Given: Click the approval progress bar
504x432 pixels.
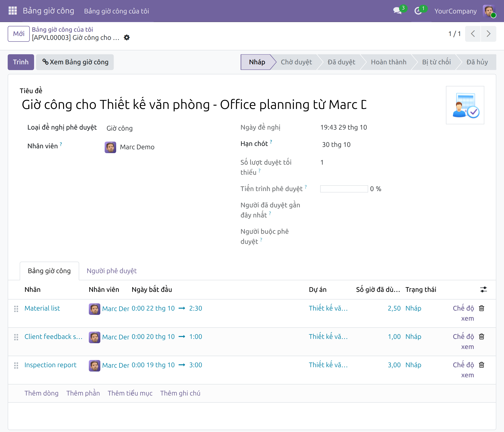Looking at the screenshot, I should pyautogui.click(x=344, y=189).
